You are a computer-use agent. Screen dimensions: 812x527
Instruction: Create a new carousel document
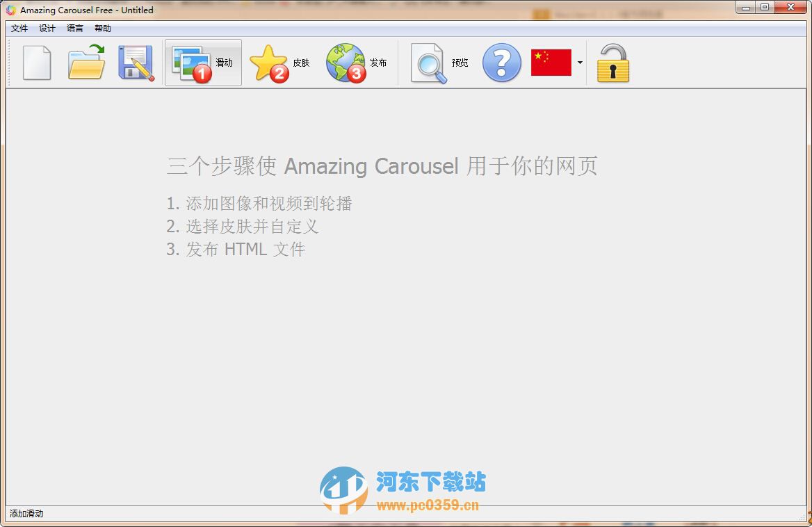(38, 63)
